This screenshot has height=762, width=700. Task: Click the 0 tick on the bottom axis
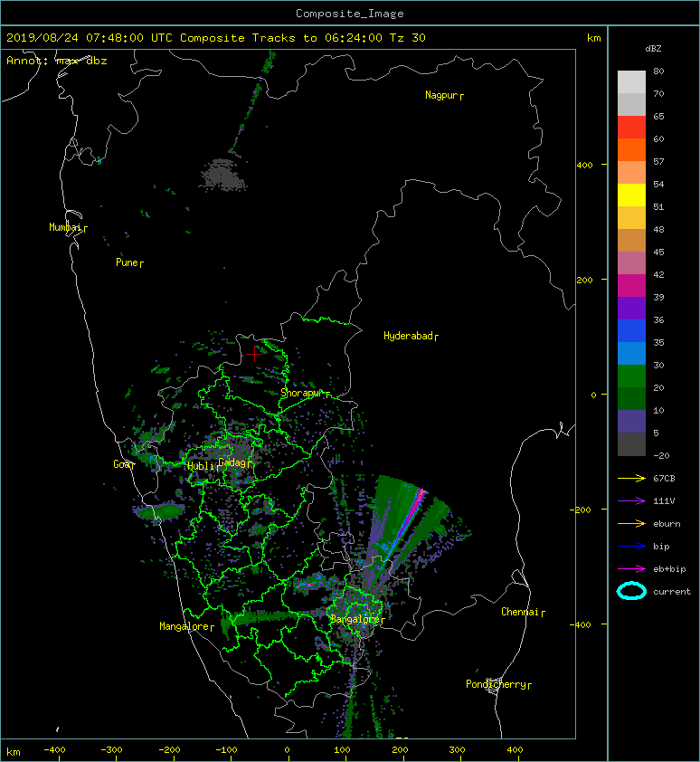(x=288, y=750)
